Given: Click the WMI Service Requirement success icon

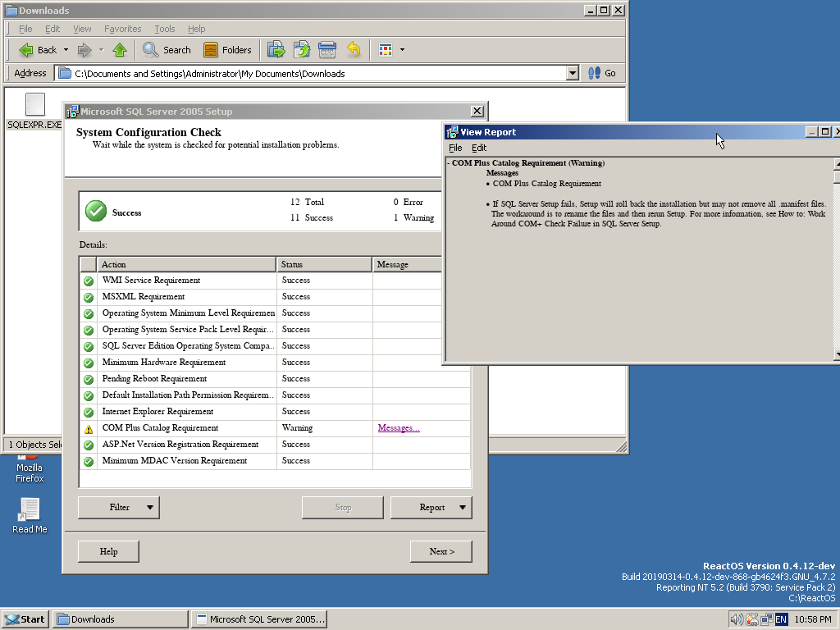Looking at the screenshot, I should (89, 281).
